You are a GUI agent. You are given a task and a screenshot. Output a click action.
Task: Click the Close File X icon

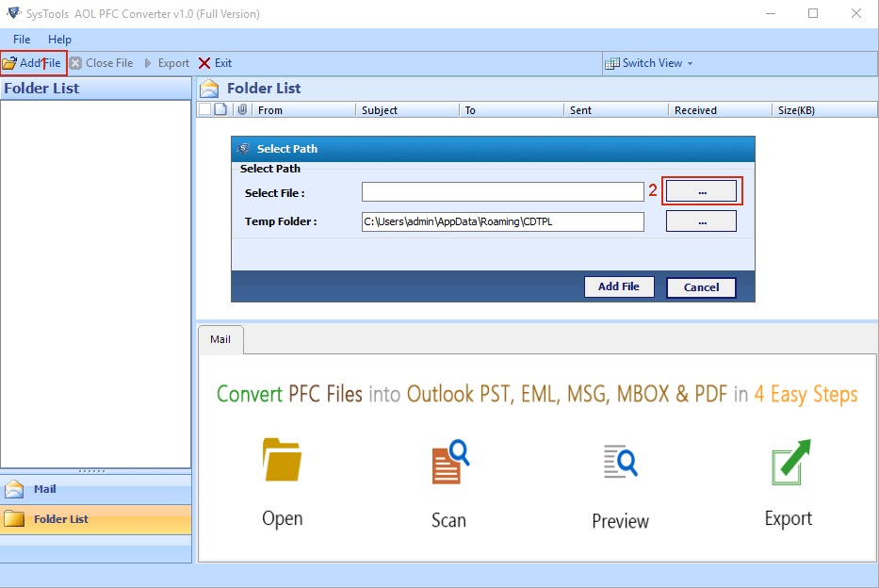point(75,63)
